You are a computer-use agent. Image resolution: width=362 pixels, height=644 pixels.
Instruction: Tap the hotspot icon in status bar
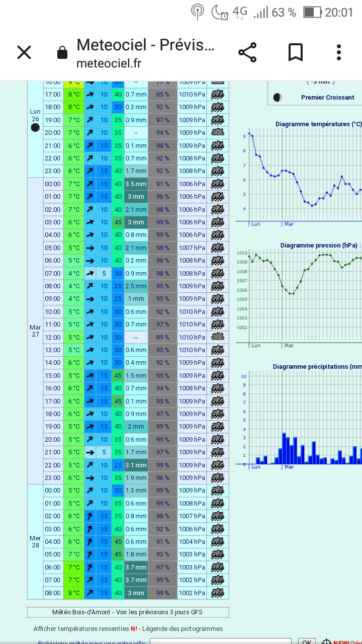point(198,12)
